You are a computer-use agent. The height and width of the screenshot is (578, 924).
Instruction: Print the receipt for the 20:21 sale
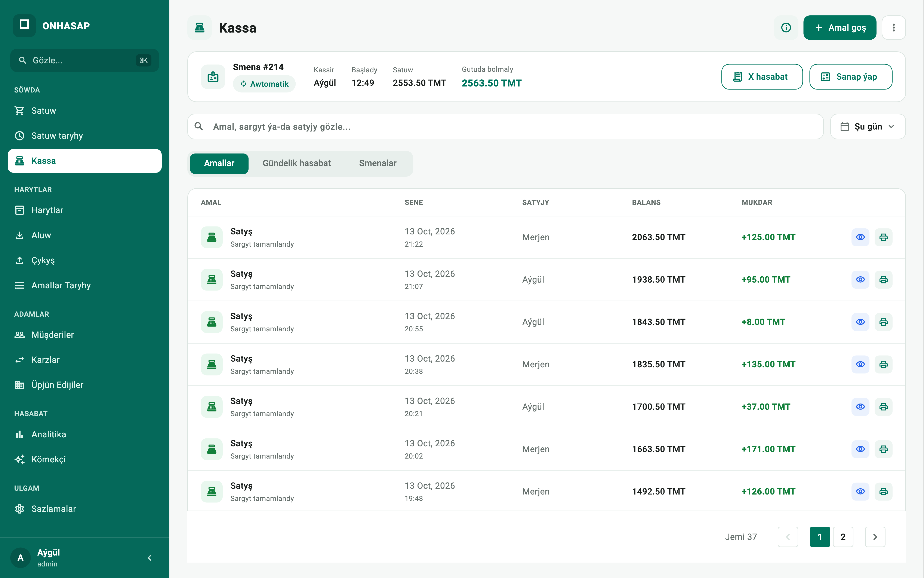884,407
